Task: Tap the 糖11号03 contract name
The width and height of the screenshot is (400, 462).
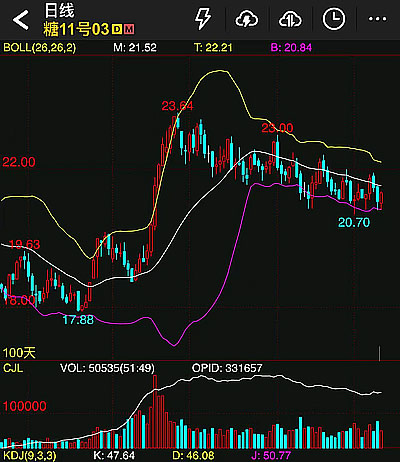Action: coord(76,29)
